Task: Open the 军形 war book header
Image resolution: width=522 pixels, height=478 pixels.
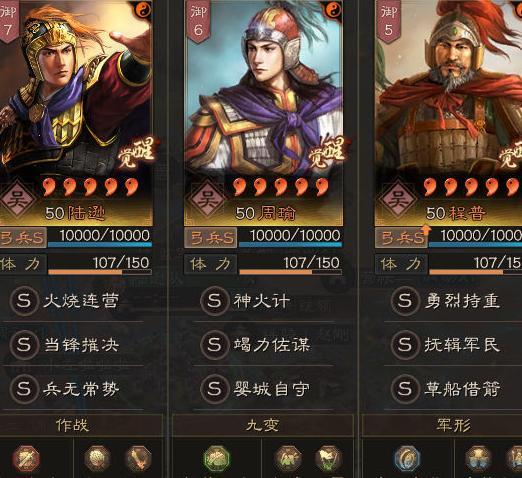Action: (454, 425)
